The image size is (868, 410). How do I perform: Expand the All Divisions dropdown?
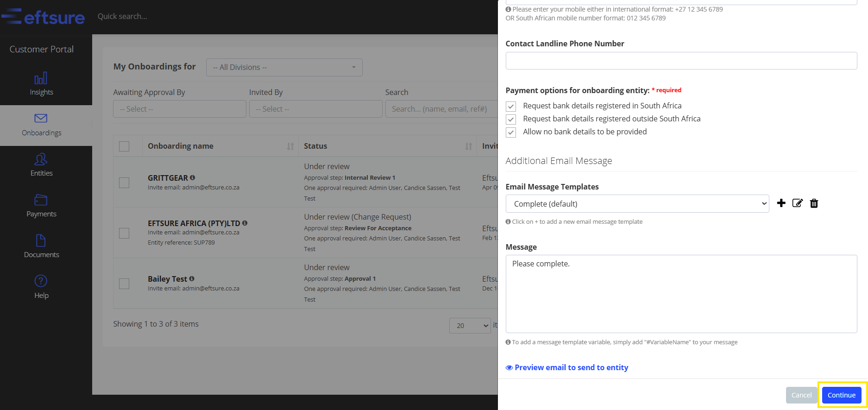284,67
